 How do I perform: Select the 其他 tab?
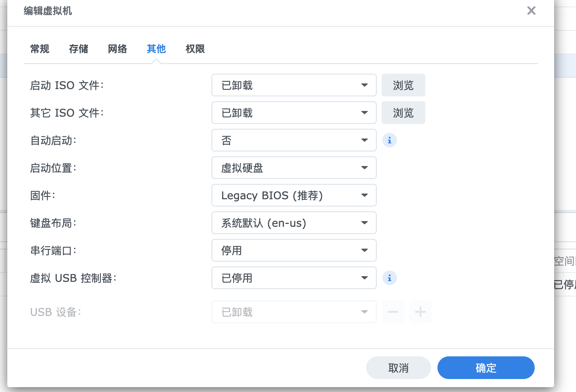click(x=156, y=49)
